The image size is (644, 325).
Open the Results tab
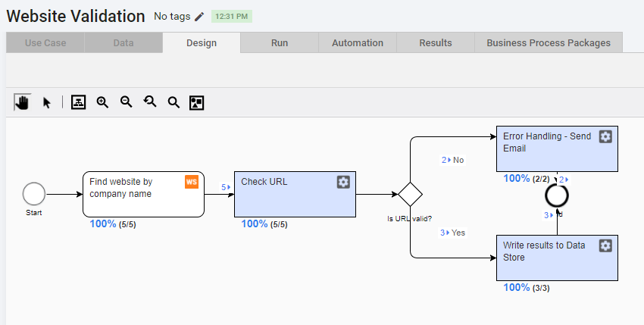pyautogui.click(x=436, y=42)
